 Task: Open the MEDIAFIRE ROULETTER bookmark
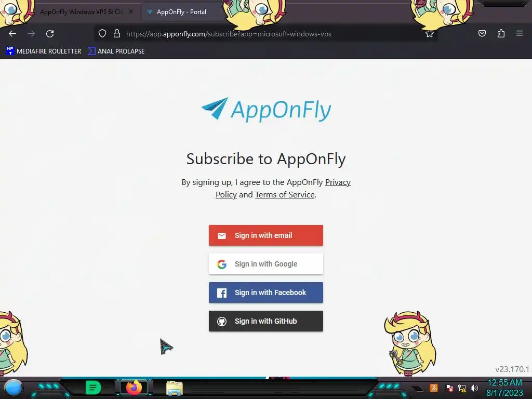[44, 51]
